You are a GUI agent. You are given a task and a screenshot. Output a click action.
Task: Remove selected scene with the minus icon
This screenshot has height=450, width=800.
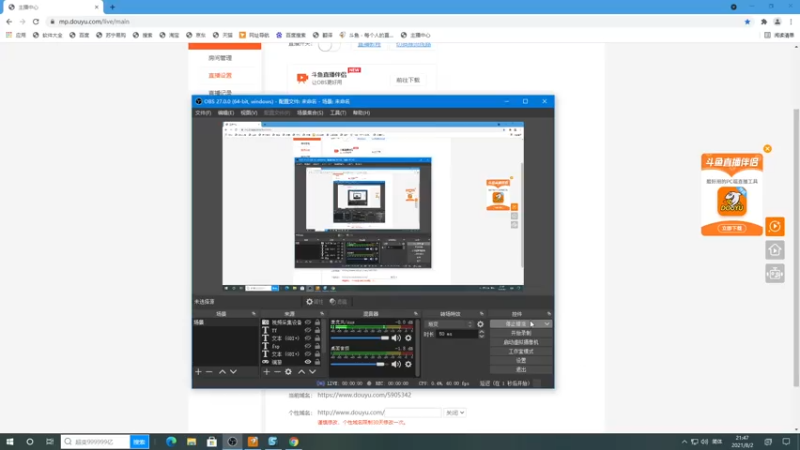(x=209, y=372)
